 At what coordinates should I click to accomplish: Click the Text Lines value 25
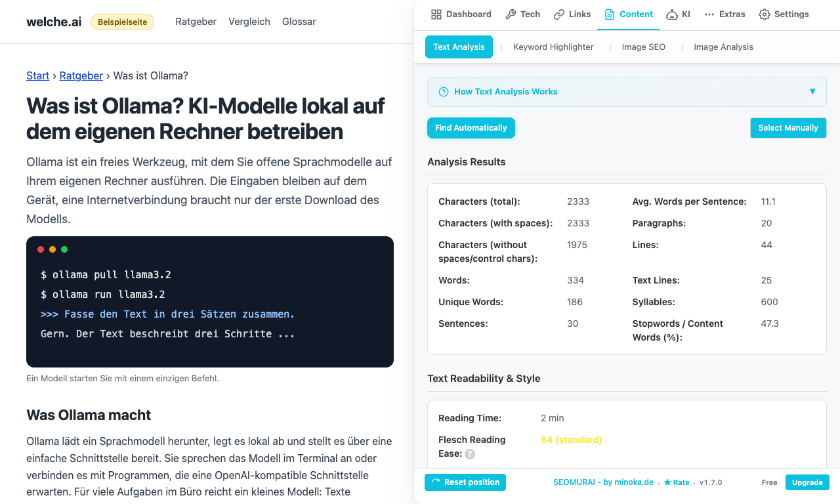click(x=766, y=280)
